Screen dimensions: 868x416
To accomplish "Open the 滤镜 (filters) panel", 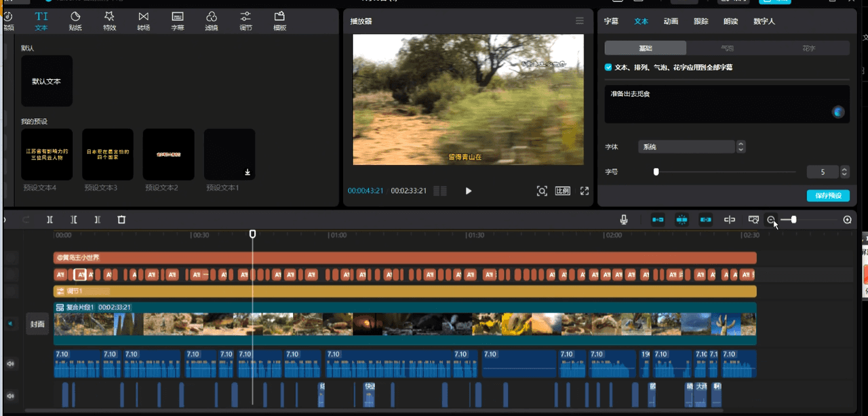I will 212,20.
